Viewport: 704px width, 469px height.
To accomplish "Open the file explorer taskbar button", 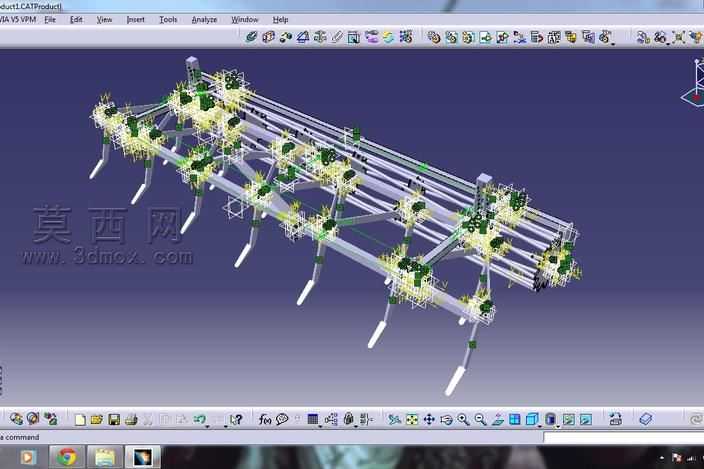I will pos(104,457).
